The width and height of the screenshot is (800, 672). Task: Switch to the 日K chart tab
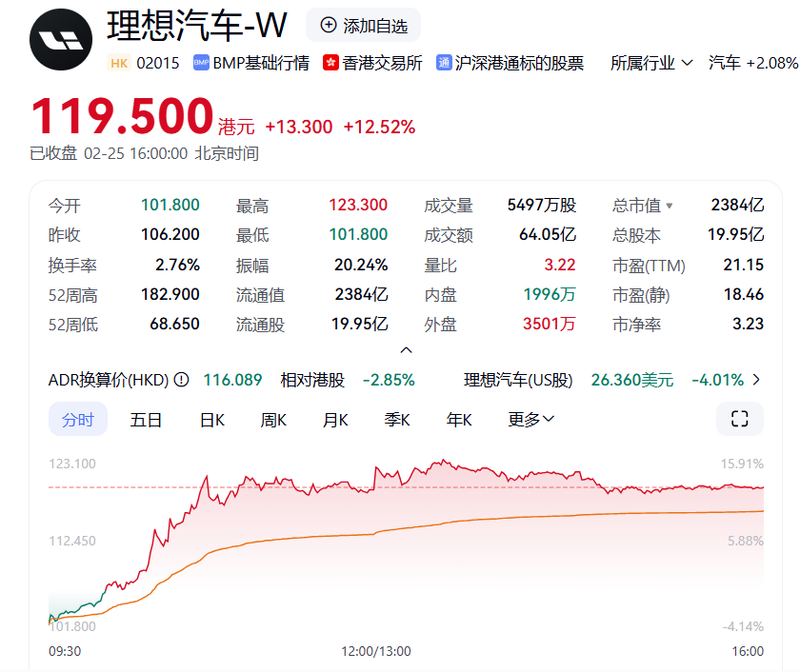pyautogui.click(x=211, y=420)
